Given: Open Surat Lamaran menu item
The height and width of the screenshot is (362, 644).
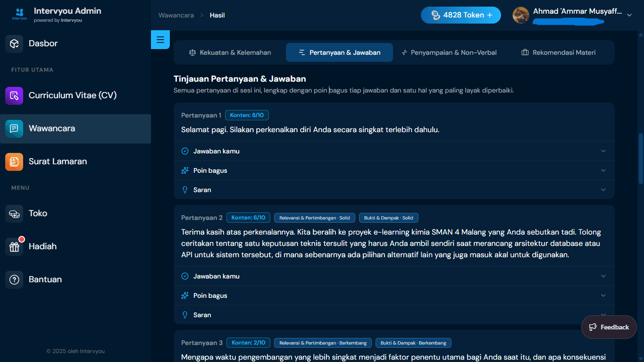Looking at the screenshot, I should tap(75, 161).
